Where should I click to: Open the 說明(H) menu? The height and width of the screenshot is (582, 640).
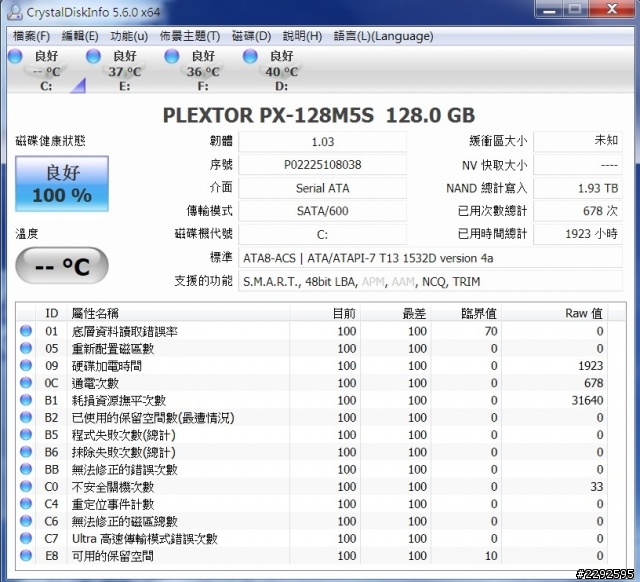(302, 36)
